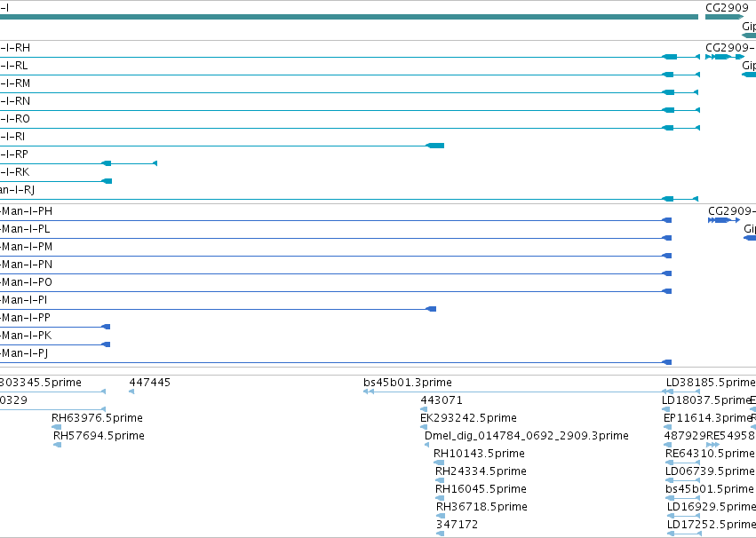Screen dimensions: 756x538
Task: Select the Man-I-PI protein exon block
Action: pos(432,309)
